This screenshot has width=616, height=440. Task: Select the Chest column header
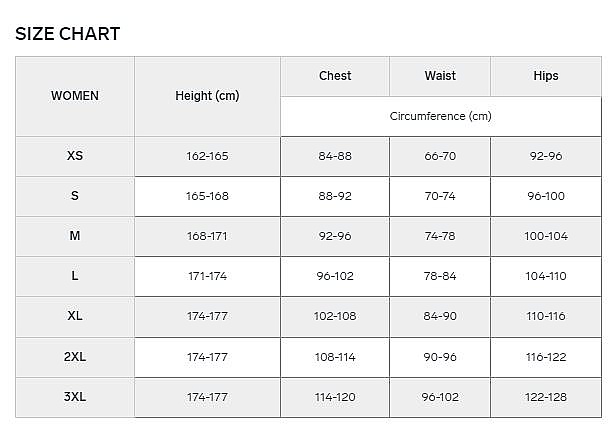[x=335, y=76]
